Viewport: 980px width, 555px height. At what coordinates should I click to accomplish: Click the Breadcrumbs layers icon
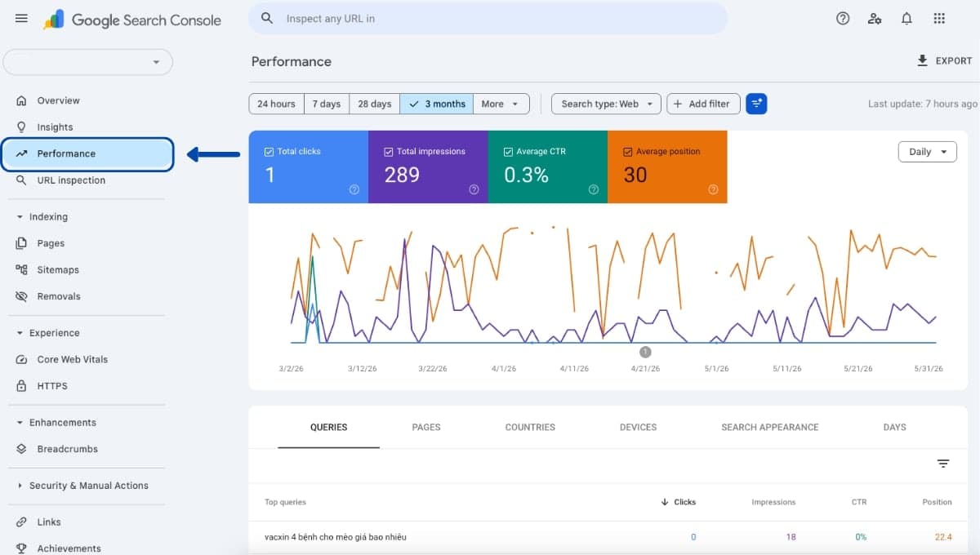click(x=22, y=449)
